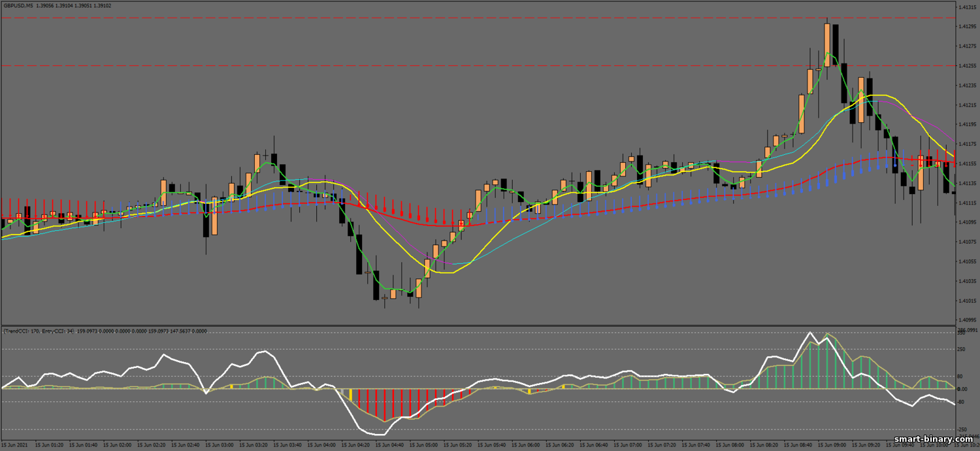Click the 1.41015 price axis label

967,301
